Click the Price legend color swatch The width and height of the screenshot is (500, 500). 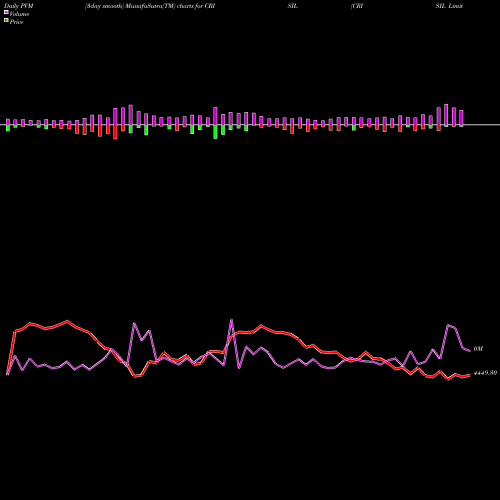point(6,21)
